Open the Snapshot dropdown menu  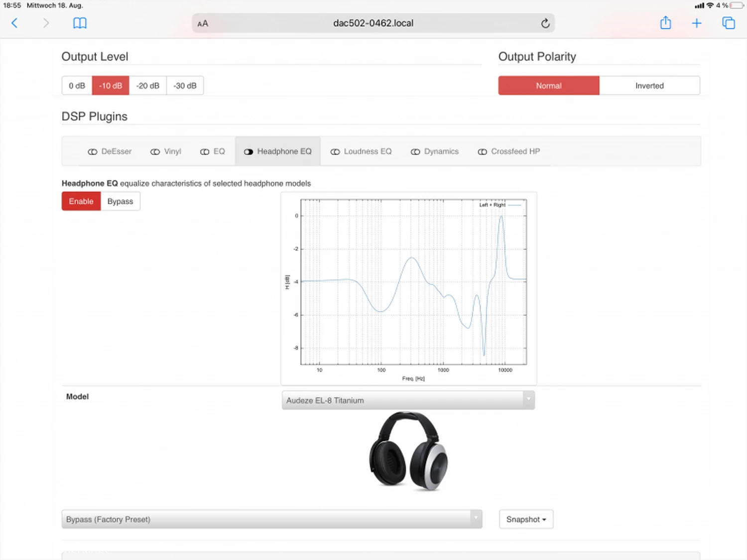[x=526, y=519]
